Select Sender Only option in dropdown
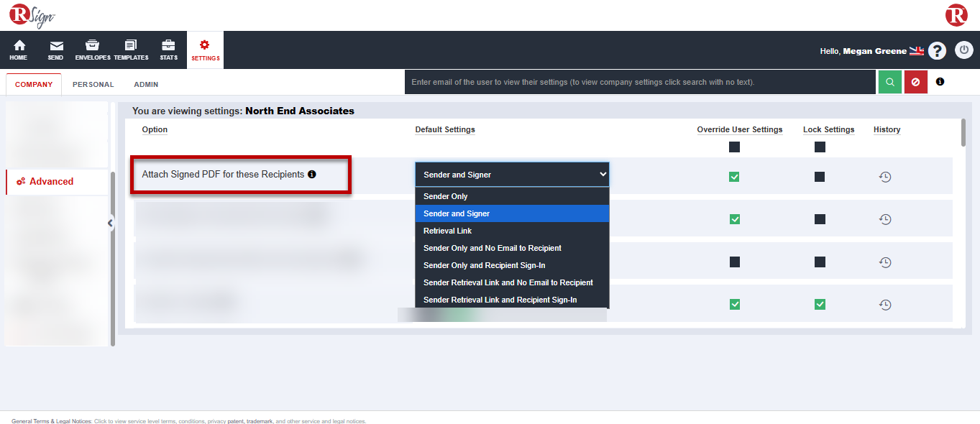 pyautogui.click(x=446, y=196)
